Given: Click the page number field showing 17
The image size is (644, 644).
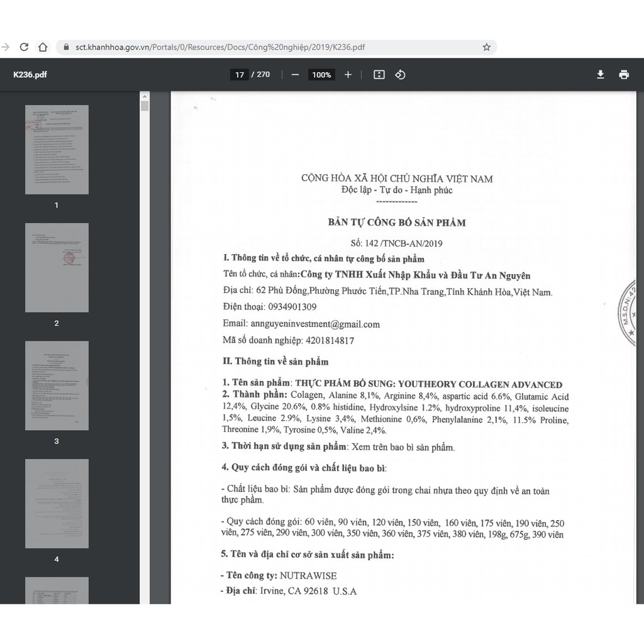Looking at the screenshot, I should click(x=240, y=75).
